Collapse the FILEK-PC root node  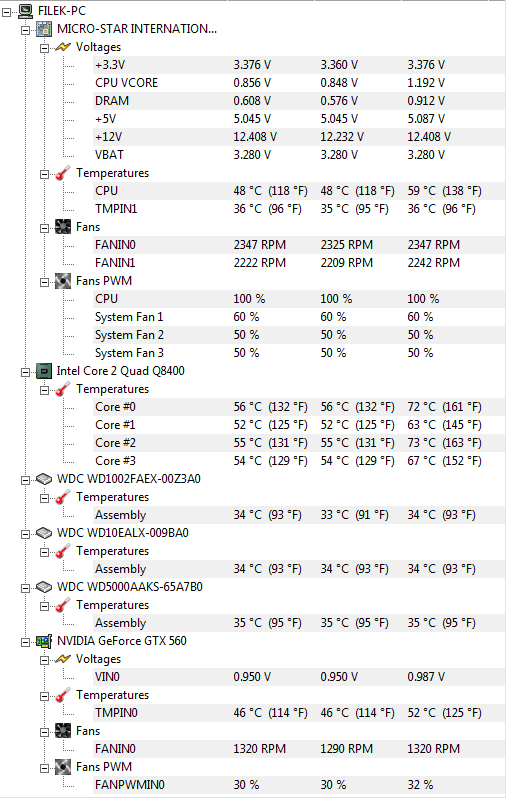click(7, 11)
